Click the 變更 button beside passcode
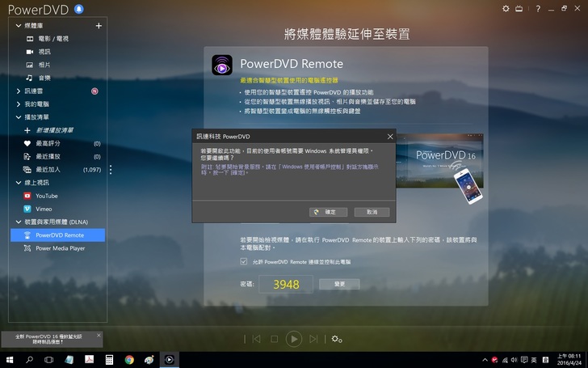 tap(339, 284)
